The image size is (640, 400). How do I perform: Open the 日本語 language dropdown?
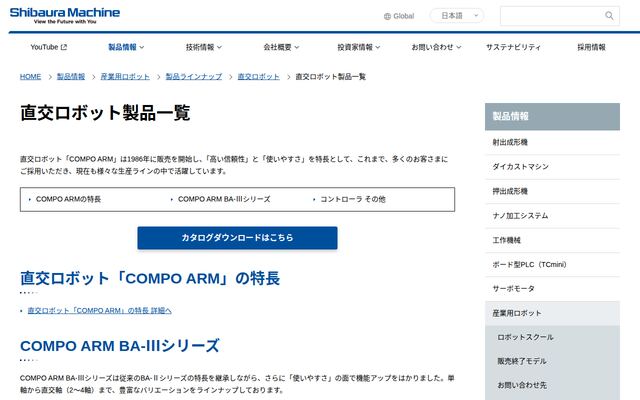click(x=457, y=16)
